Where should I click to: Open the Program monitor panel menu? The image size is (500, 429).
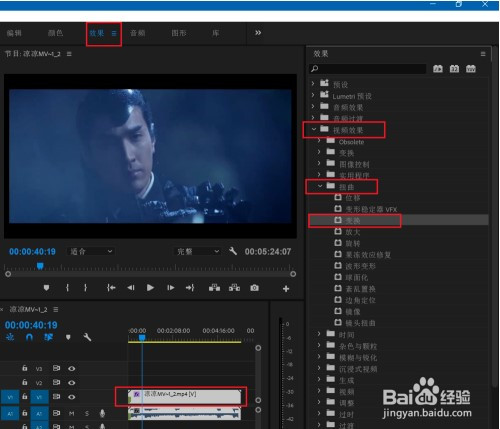69,54
